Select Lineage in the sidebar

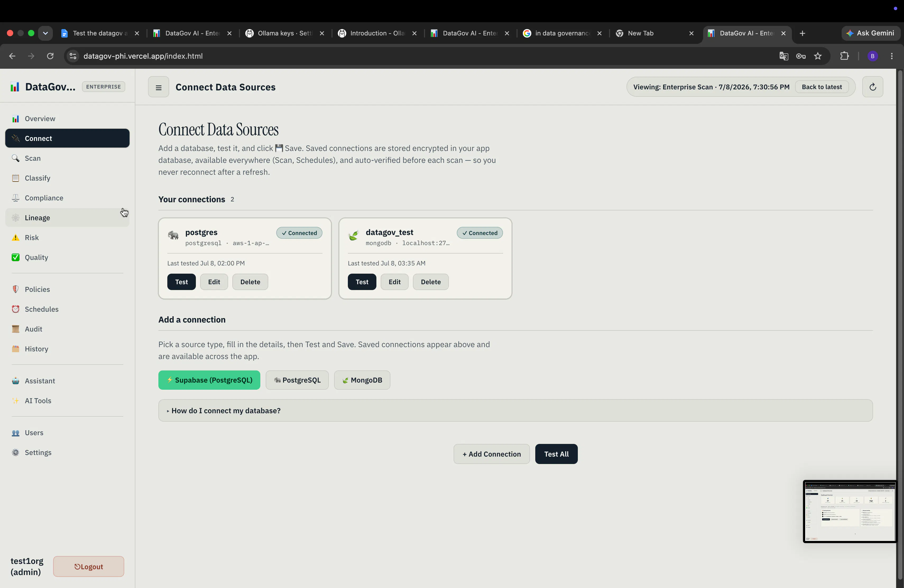tap(67, 217)
